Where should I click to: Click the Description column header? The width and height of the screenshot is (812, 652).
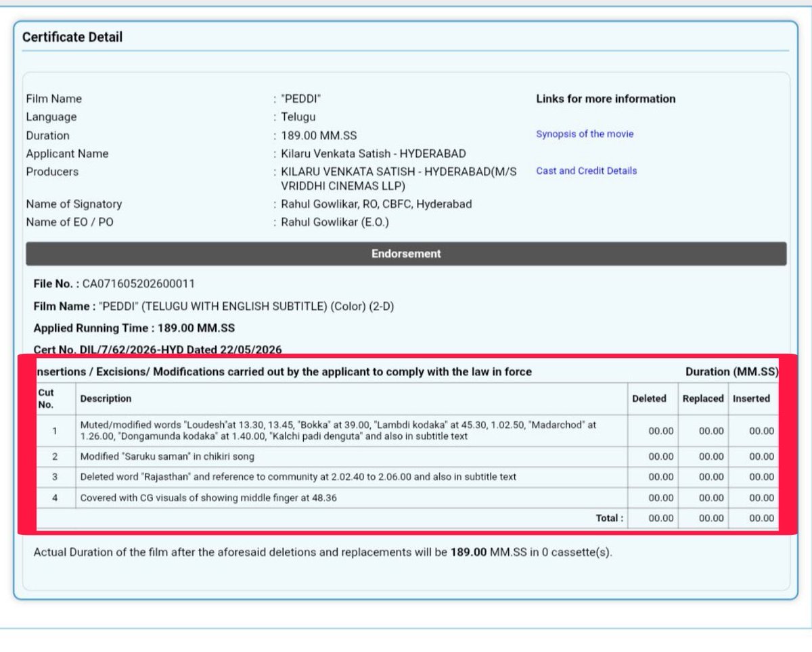pyautogui.click(x=106, y=398)
